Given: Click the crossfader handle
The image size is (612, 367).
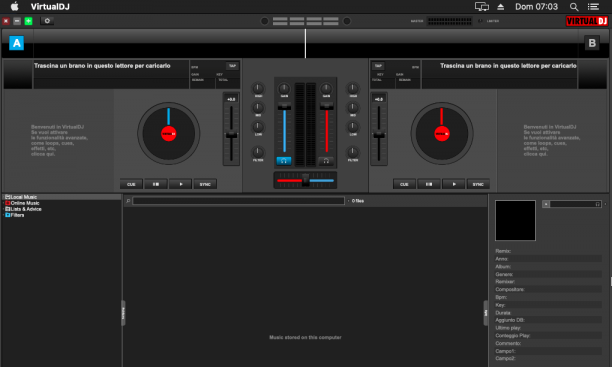Looking at the screenshot, I should (x=306, y=180).
